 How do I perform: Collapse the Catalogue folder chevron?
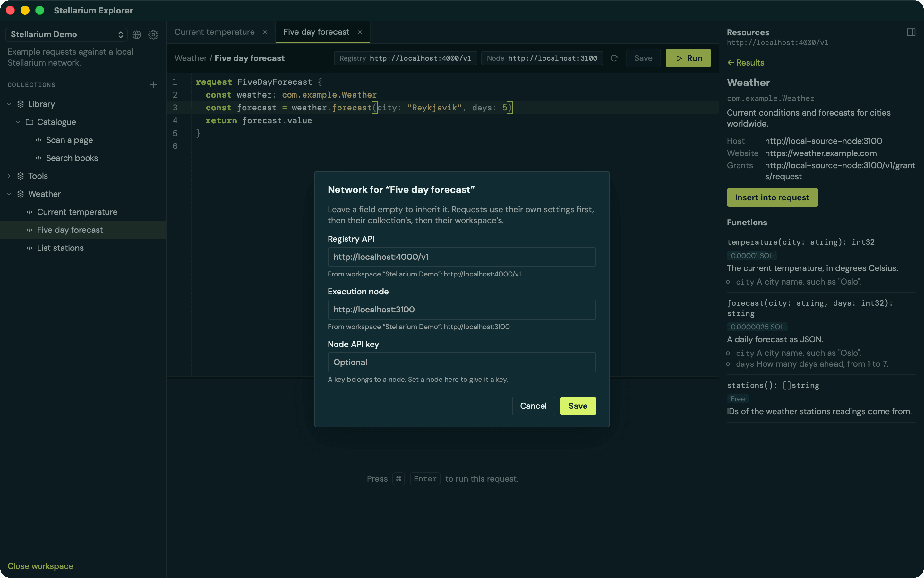pyautogui.click(x=18, y=122)
